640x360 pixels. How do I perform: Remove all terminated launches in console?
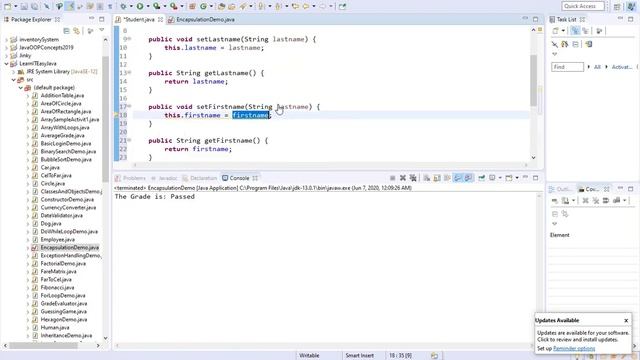click(413, 178)
